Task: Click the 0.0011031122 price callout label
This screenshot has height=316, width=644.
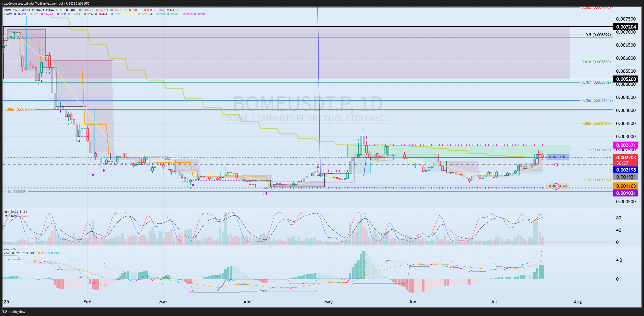Action: coord(558,186)
